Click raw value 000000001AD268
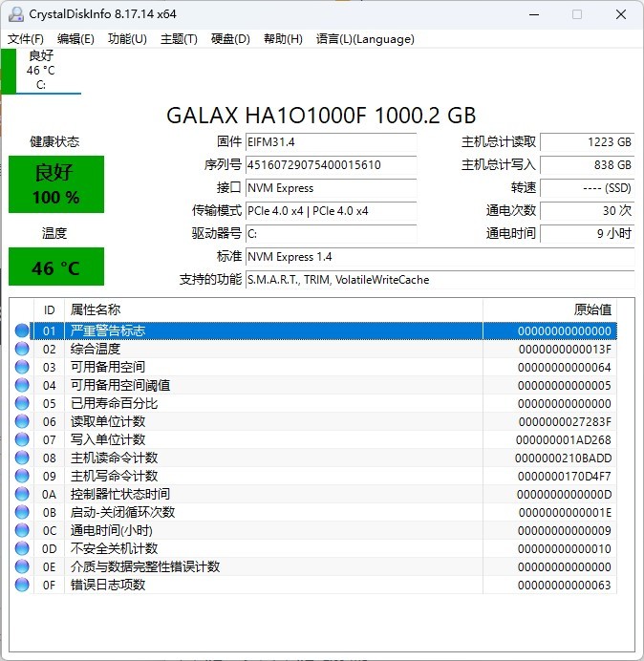Viewport: 644px width, 661px height. (564, 440)
